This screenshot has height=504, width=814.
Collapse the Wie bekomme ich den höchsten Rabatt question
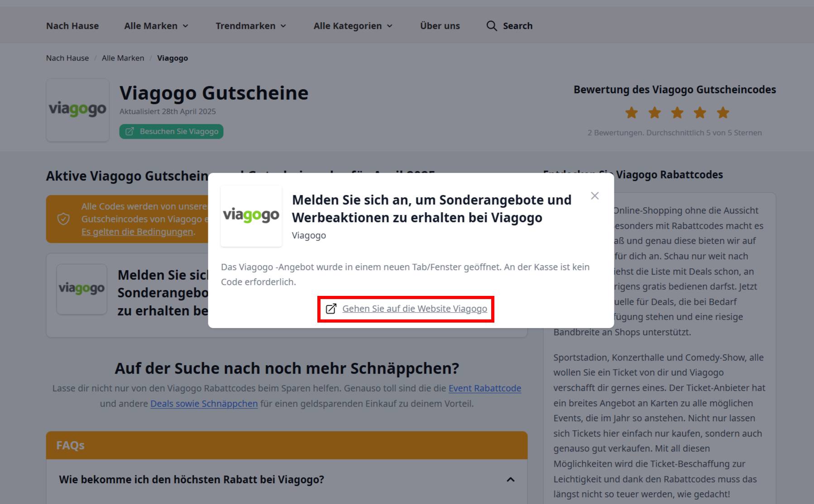pos(510,480)
